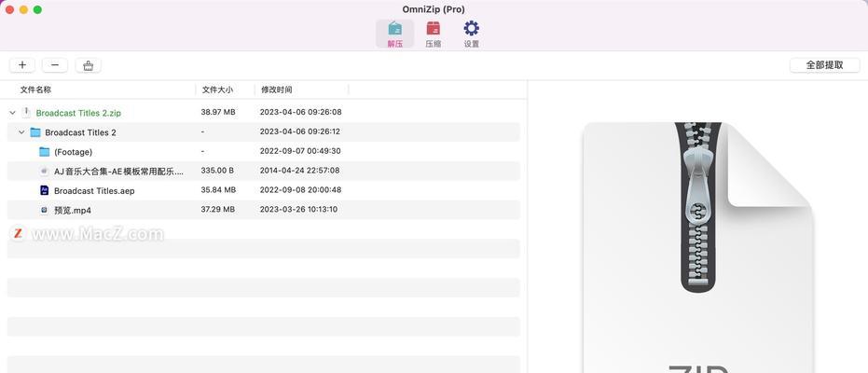The width and height of the screenshot is (868, 373).
Task: Select the (Footage) folder row
Action: point(264,152)
